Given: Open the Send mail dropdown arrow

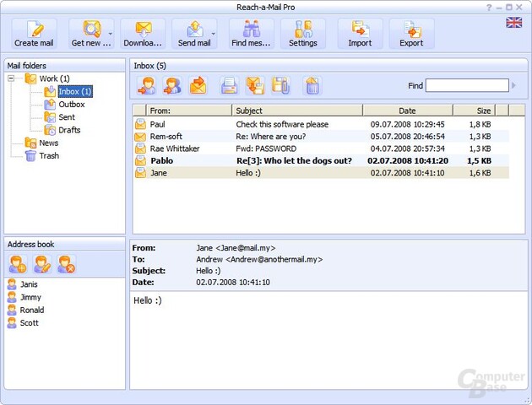Looking at the screenshot, I should click(214, 34).
